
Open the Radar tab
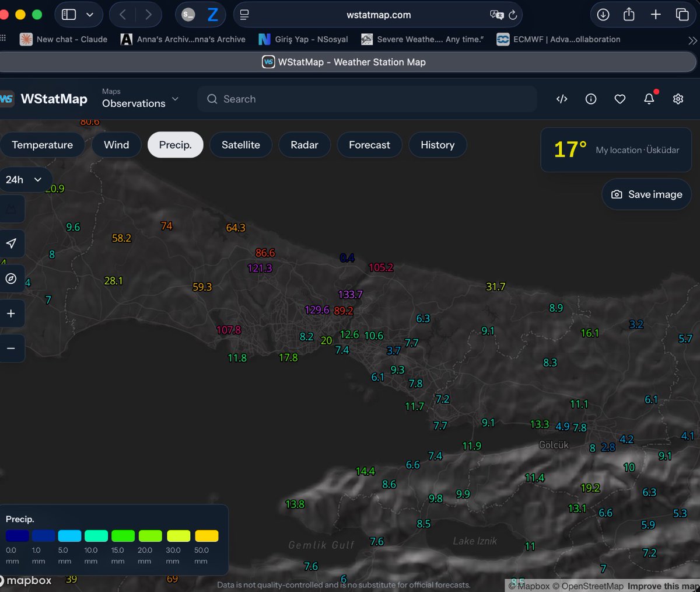(304, 145)
